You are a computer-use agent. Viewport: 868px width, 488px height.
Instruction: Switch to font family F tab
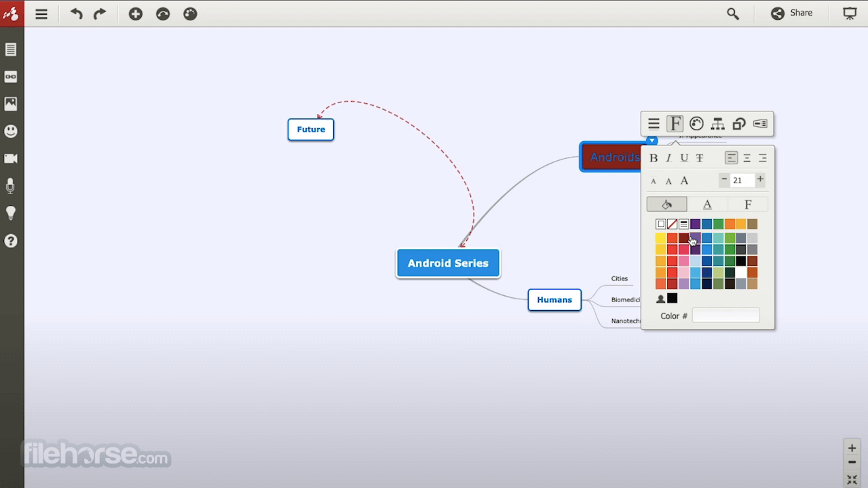tap(748, 204)
